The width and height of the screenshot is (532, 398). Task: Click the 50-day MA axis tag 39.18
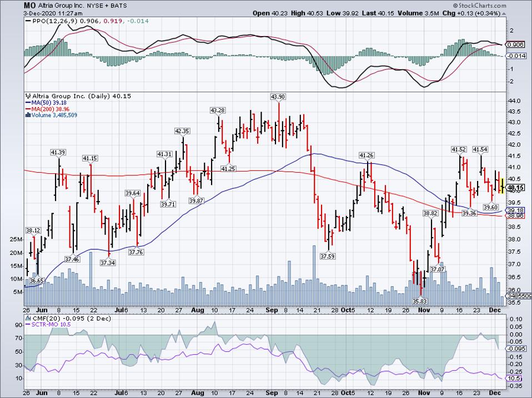516,210
